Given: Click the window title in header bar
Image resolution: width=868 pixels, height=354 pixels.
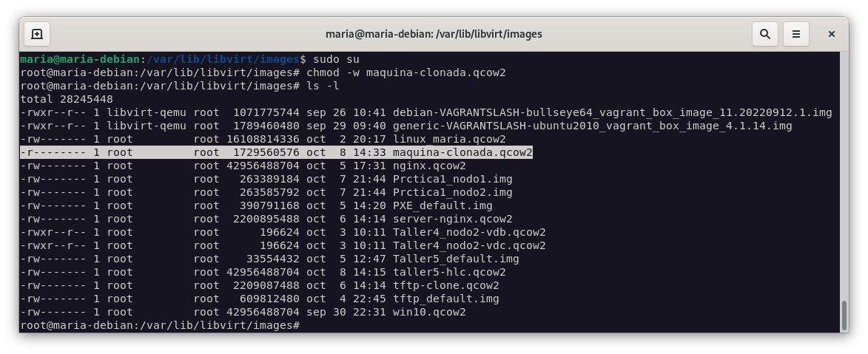Looking at the screenshot, I should click(434, 34).
